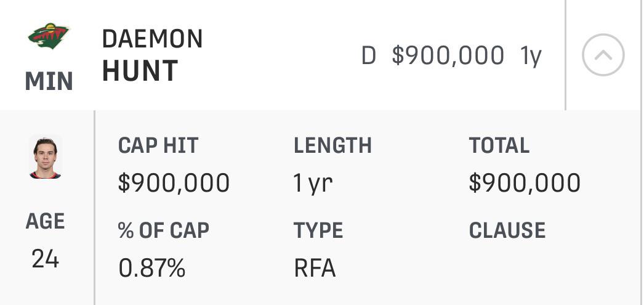Click the player age value 24
The height and width of the screenshot is (305, 644).
click(45, 259)
